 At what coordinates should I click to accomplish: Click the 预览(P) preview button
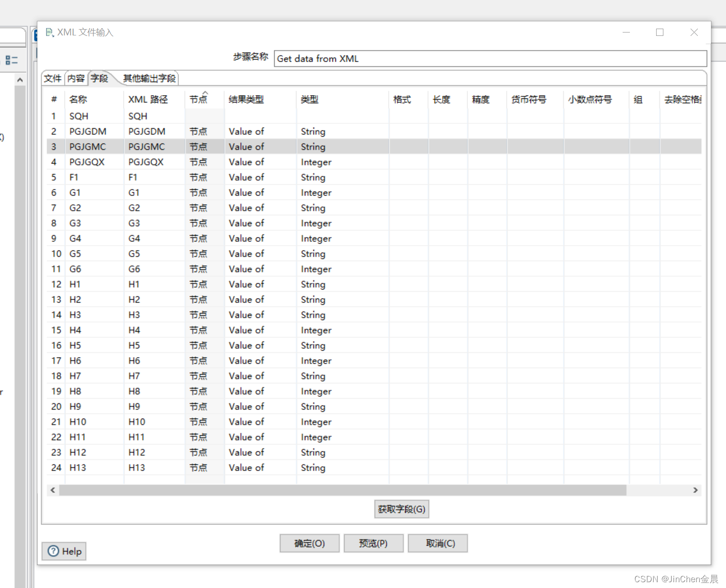pyautogui.click(x=373, y=543)
